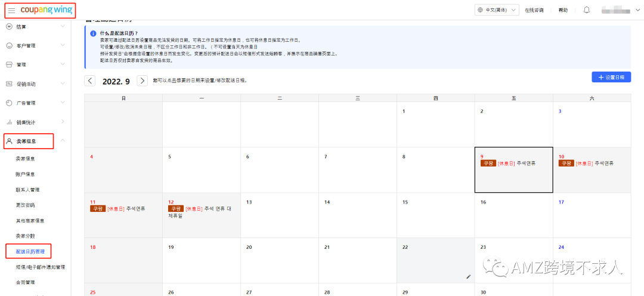Click the 在线咨询 link
The width and height of the screenshot is (644, 296).
(x=534, y=10)
